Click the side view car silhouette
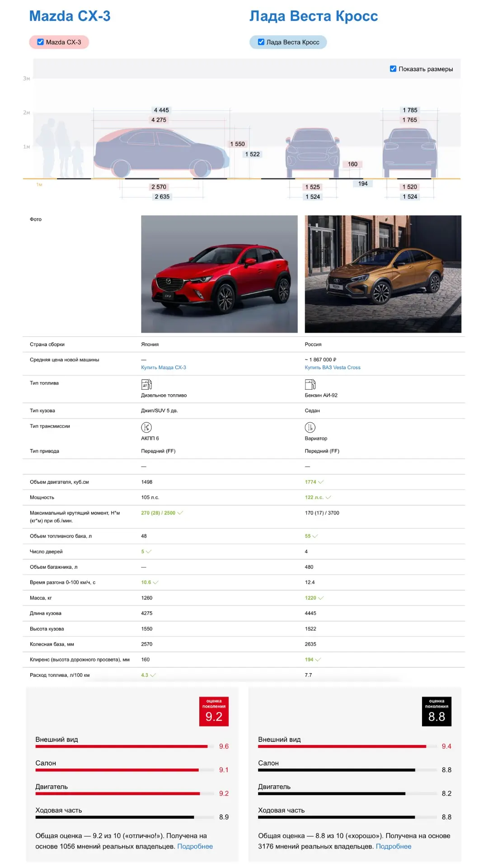 162,153
